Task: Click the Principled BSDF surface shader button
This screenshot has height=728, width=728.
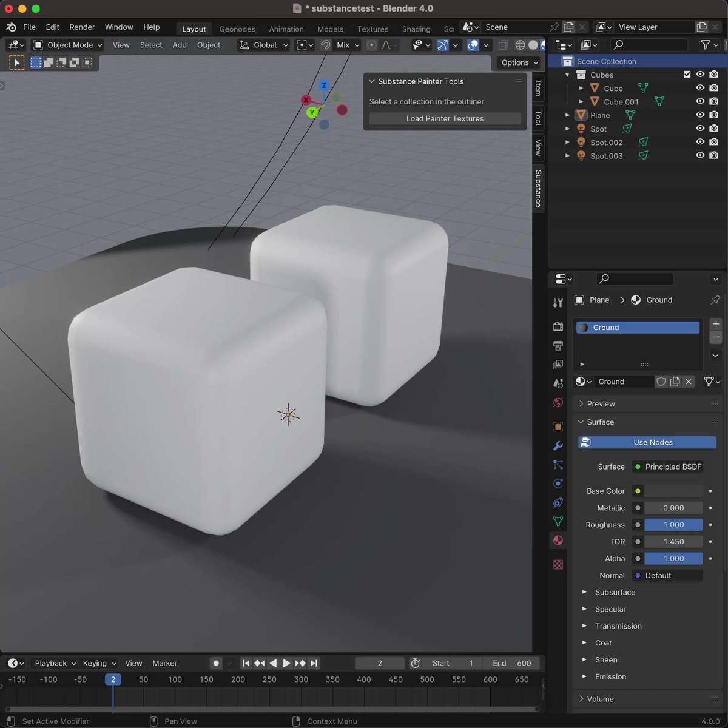Action: coord(667,467)
